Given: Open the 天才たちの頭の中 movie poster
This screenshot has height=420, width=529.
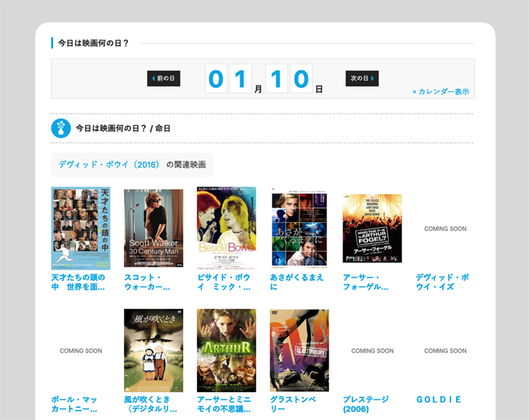Looking at the screenshot, I should 81,228.
